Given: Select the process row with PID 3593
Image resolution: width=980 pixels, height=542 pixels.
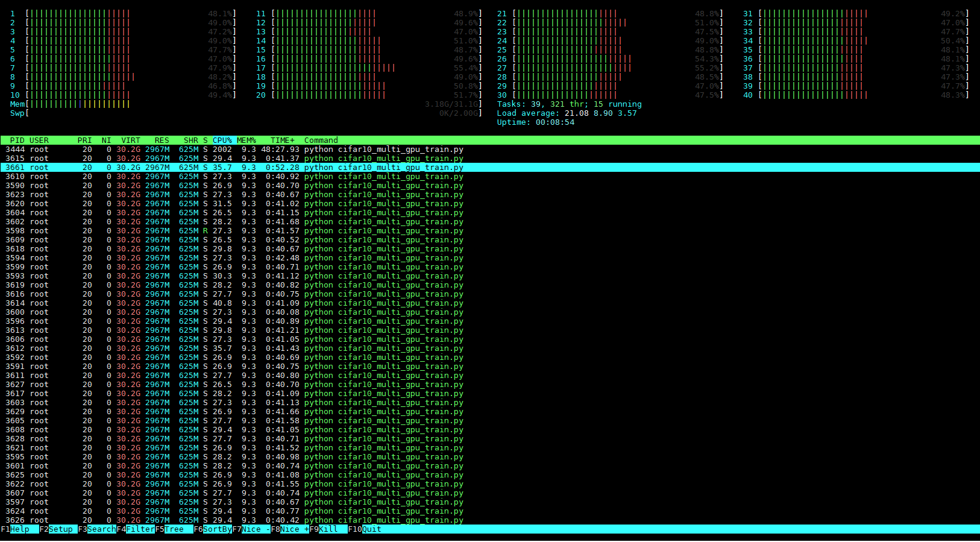Looking at the screenshot, I should (x=490, y=276).
